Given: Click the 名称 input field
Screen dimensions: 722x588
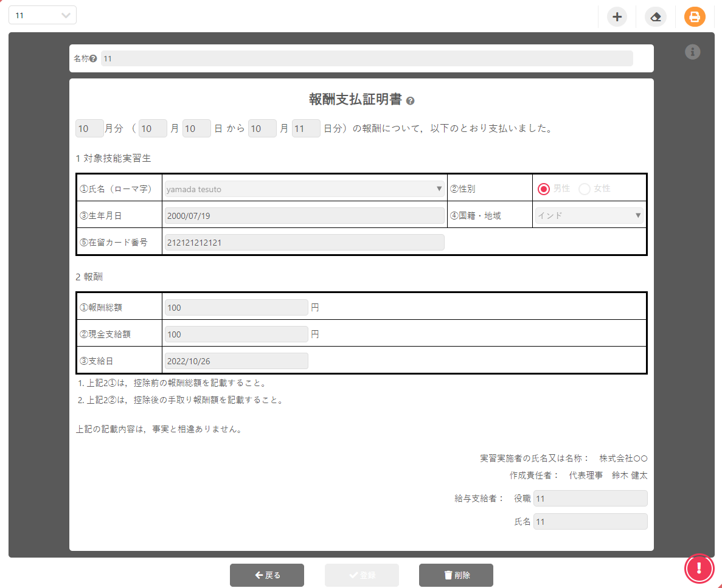Looking at the screenshot, I should (365, 58).
